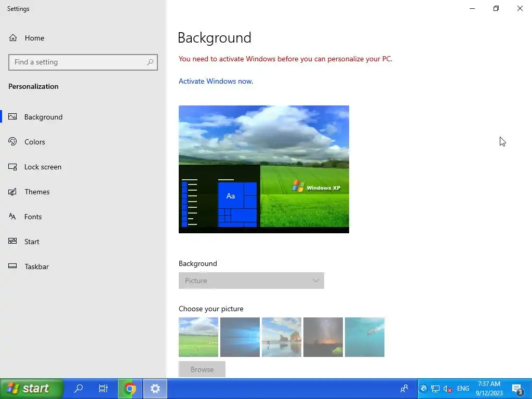Click the Themes brush icon

(12, 192)
